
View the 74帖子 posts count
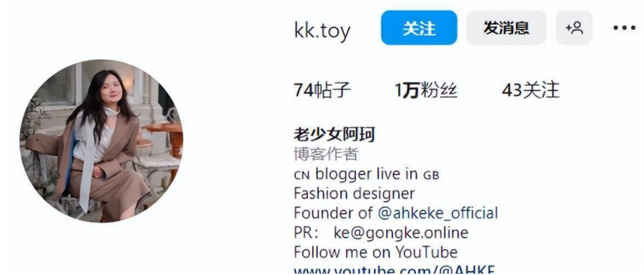(322, 91)
